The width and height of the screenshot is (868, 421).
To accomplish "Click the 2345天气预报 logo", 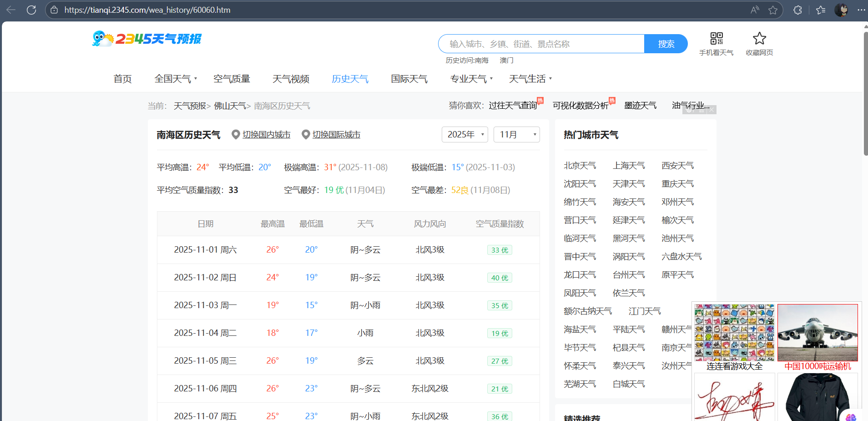I will (x=146, y=39).
